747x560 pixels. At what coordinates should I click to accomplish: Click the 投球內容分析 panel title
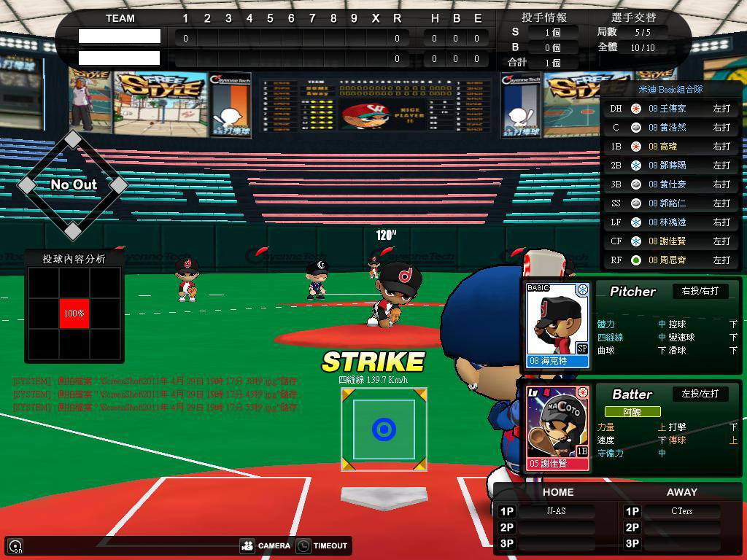pyautogui.click(x=74, y=259)
